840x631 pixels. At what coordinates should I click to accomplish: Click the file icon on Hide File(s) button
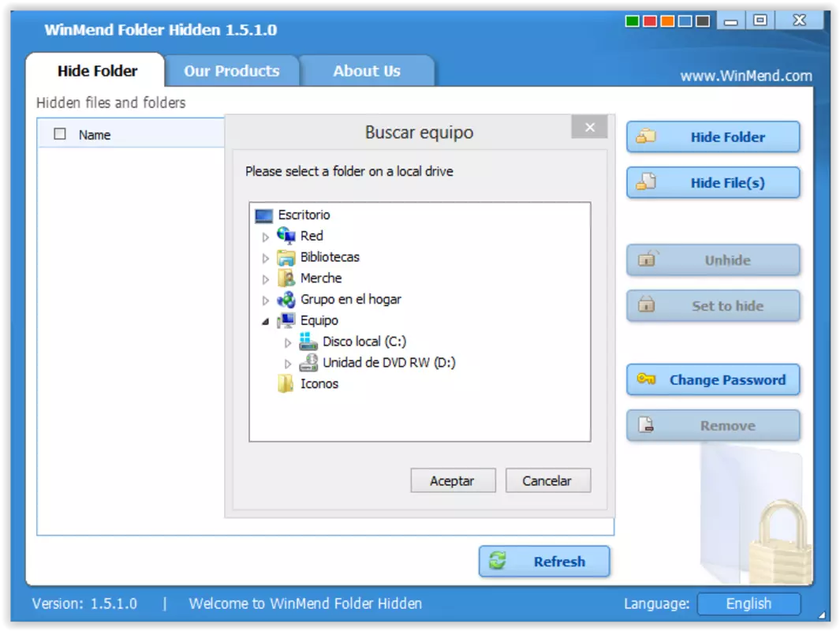[646, 181]
